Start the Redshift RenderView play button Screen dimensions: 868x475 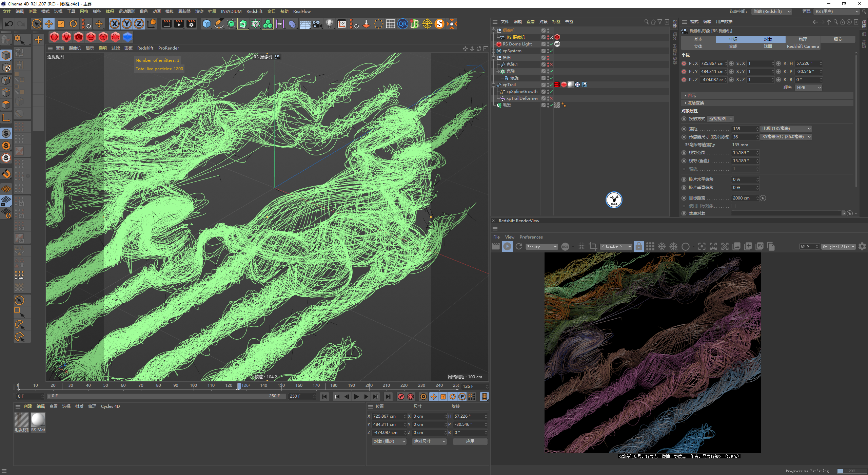pos(507,247)
